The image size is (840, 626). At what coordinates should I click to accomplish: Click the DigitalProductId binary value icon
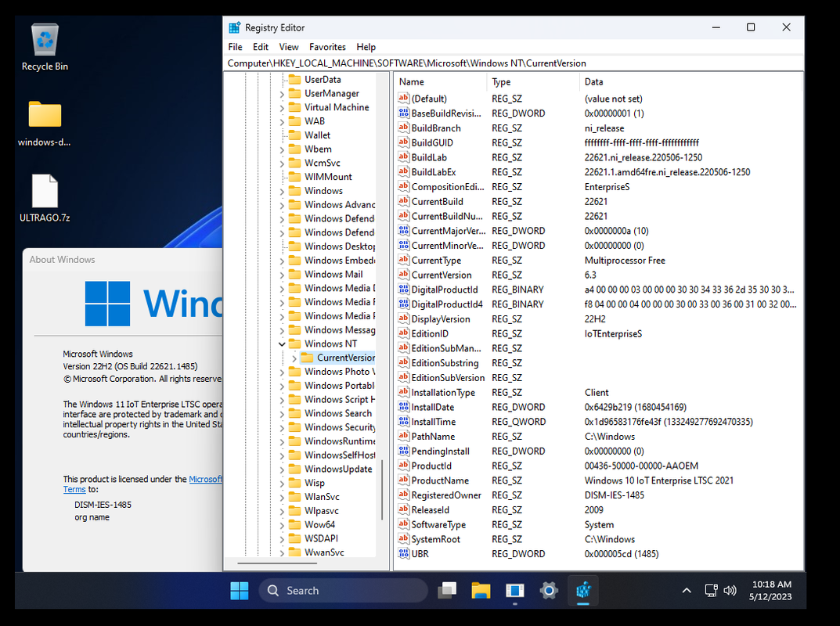[x=403, y=290]
